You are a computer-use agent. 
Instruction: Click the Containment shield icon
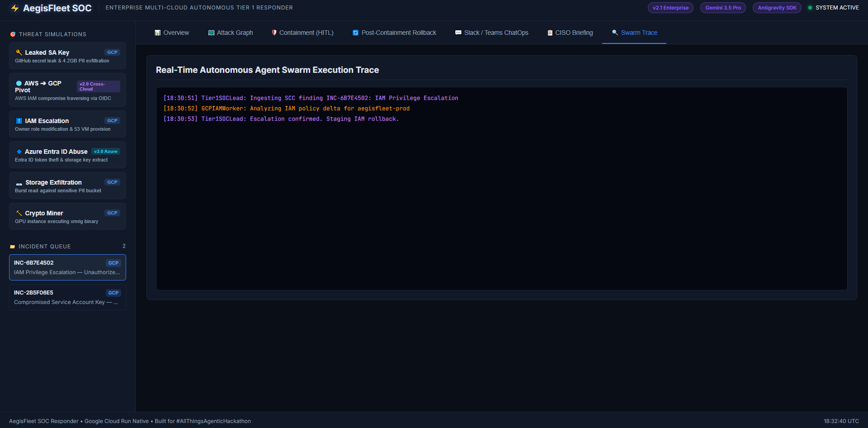(x=274, y=33)
